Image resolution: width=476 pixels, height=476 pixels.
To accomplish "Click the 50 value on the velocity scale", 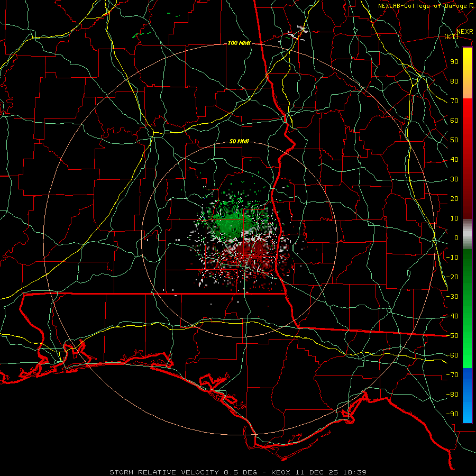I will point(454,140).
